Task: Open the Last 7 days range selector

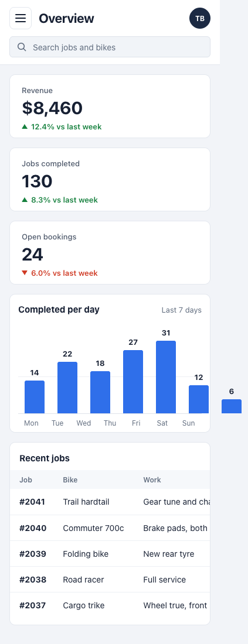Action: (x=181, y=310)
